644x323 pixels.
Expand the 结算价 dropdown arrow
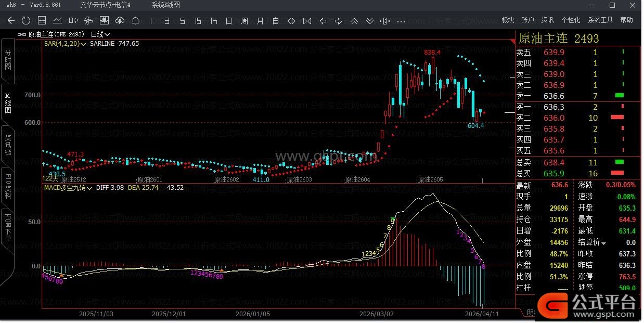[x=604, y=243]
